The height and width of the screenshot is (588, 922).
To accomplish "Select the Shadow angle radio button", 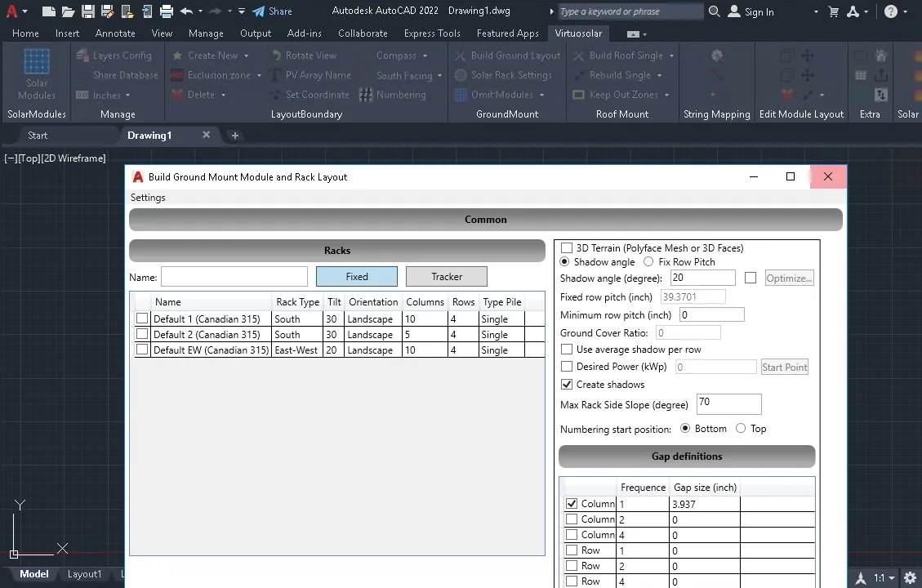I will tap(565, 261).
